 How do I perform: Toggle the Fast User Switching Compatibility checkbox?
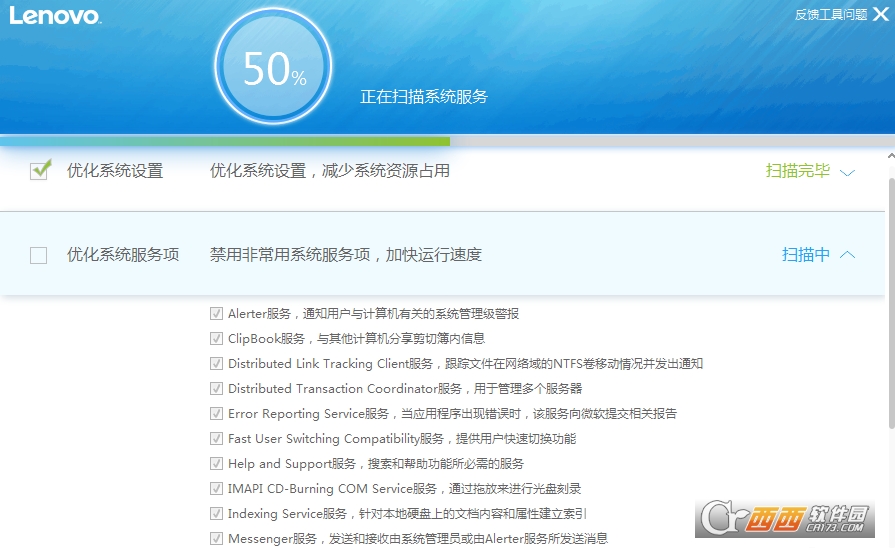pos(216,438)
